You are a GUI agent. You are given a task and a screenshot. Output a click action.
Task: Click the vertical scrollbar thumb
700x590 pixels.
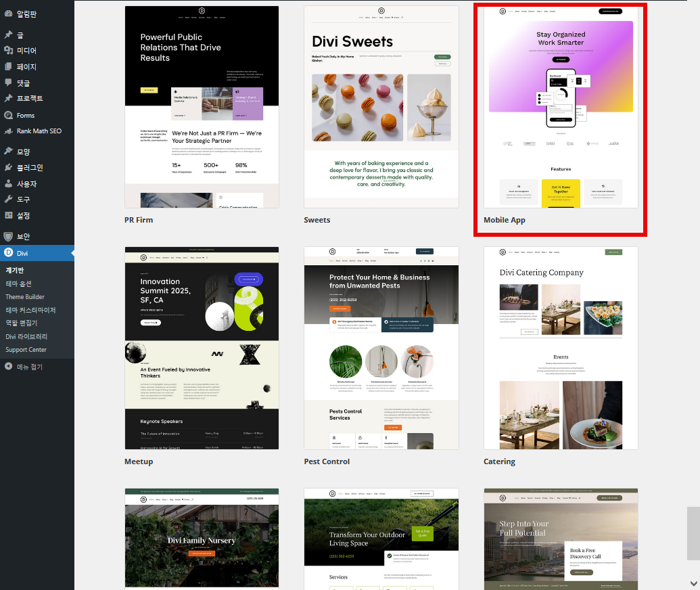pos(693,533)
